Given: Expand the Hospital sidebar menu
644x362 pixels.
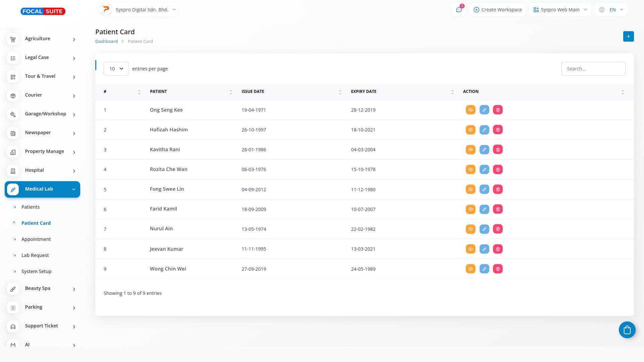Looking at the screenshot, I should tap(42, 170).
